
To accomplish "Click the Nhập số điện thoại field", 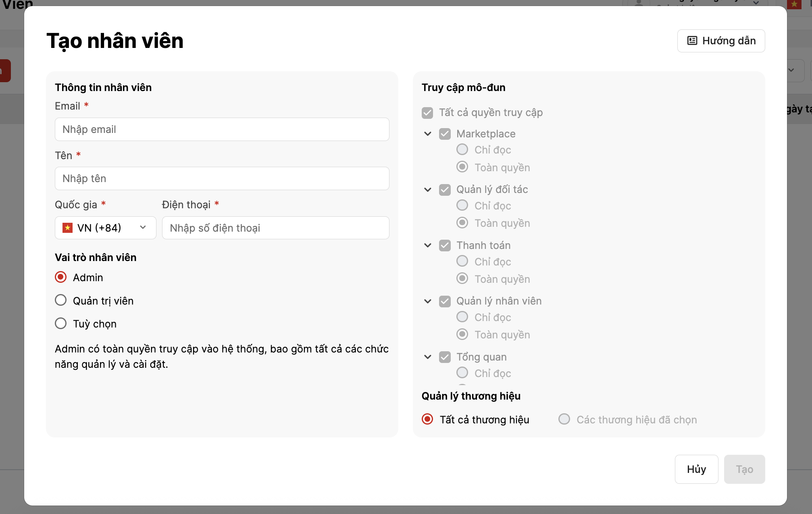I will tap(275, 228).
